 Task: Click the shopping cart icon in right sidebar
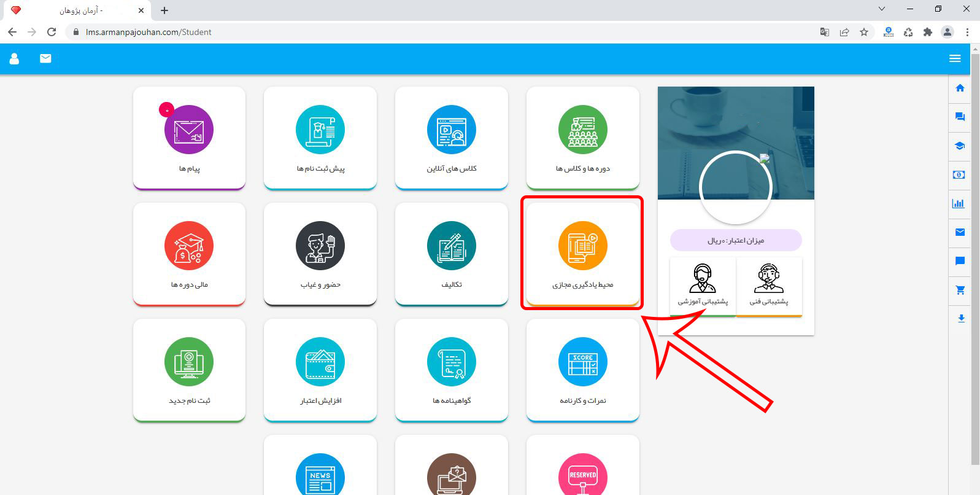tap(960, 290)
